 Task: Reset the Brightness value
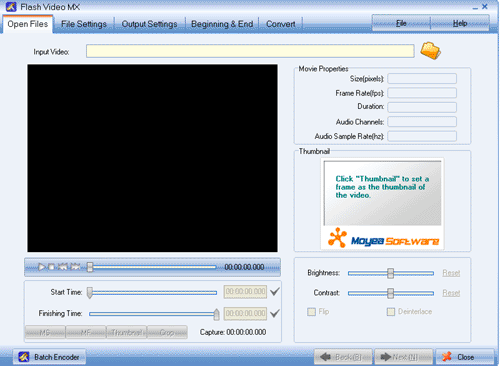pyautogui.click(x=451, y=273)
